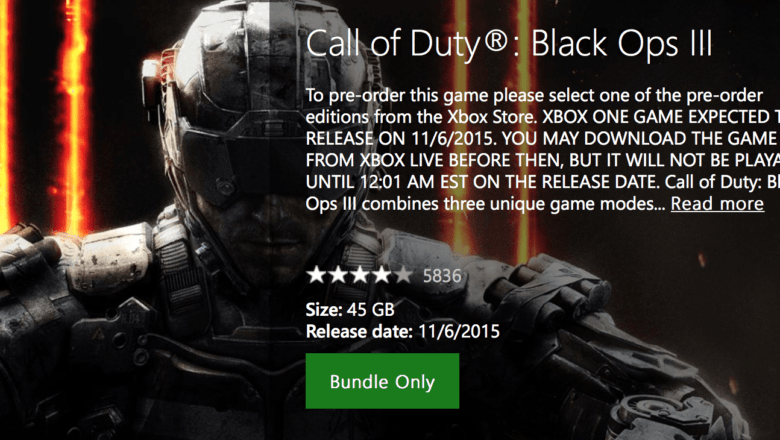
Task: Open the 5836 ratings count
Action: tap(442, 275)
